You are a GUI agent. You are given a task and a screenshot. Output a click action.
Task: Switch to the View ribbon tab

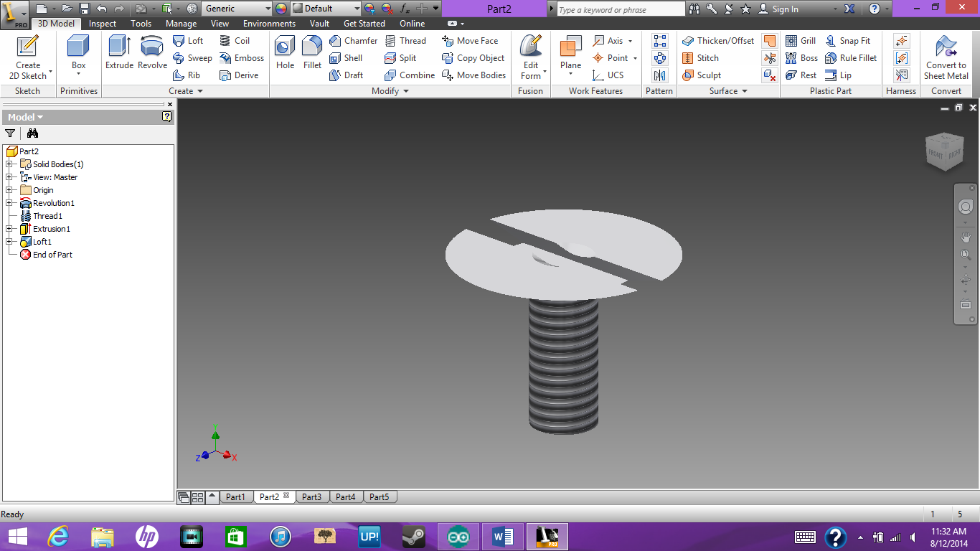pyautogui.click(x=220, y=24)
